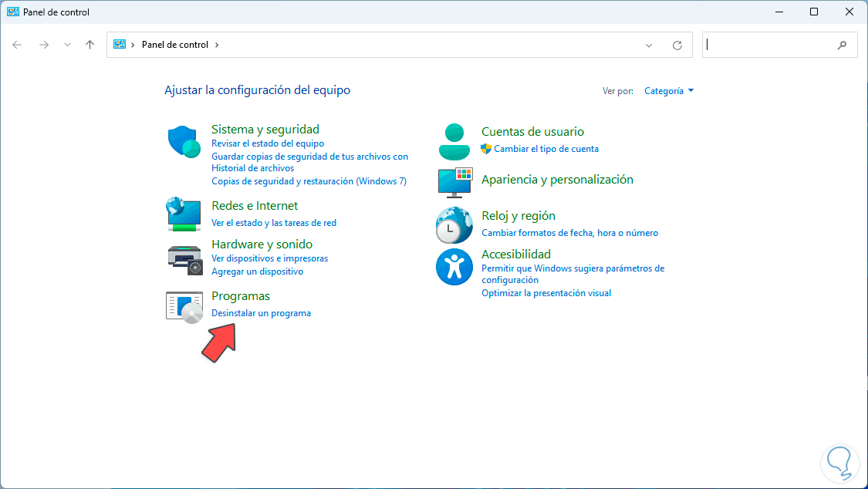
Task: Expand the chevron after Panel de control breadcrumb
Action: point(217,45)
